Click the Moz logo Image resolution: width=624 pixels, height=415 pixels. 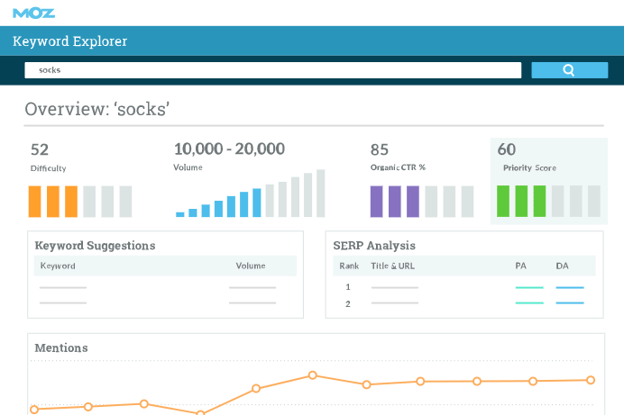pyautogui.click(x=34, y=13)
